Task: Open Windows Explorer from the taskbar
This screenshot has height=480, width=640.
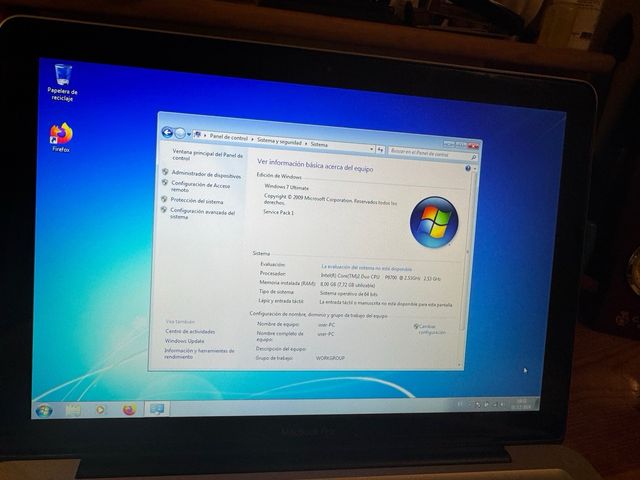Action: pyautogui.click(x=73, y=410)
